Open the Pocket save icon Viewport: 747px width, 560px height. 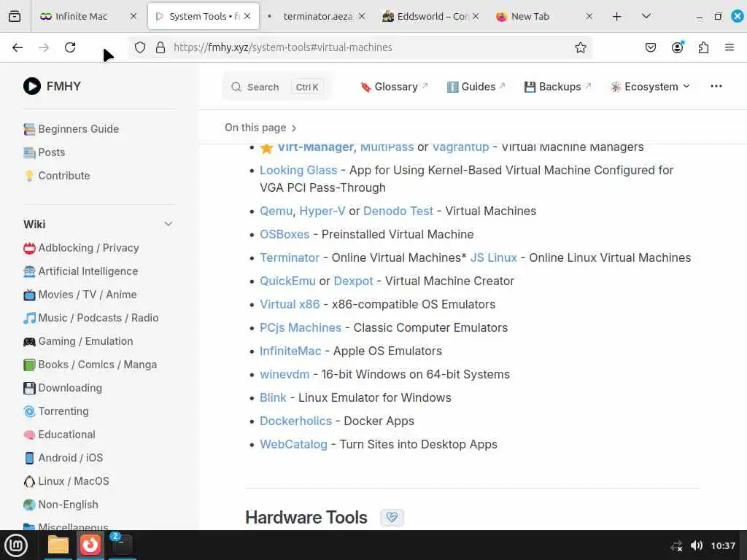(x=650, y=47)
